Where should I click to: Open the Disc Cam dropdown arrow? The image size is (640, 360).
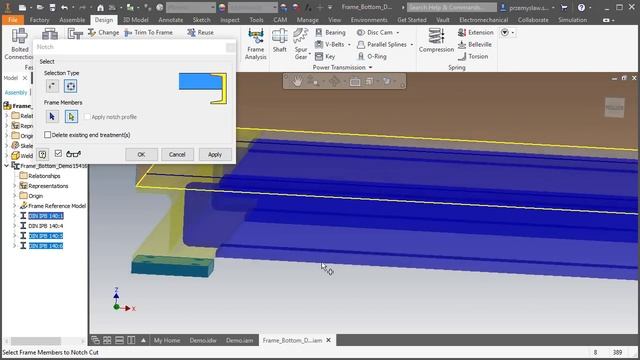pos(398,32)
